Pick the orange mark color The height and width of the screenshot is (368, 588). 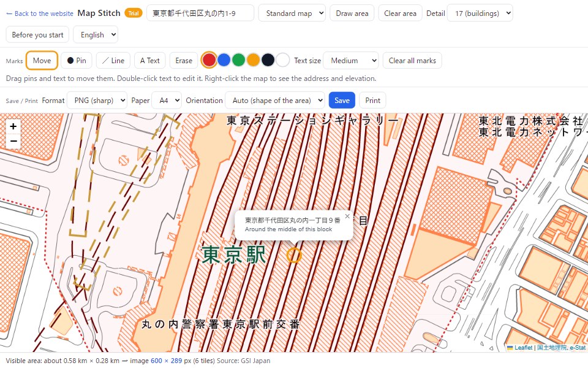253,60
